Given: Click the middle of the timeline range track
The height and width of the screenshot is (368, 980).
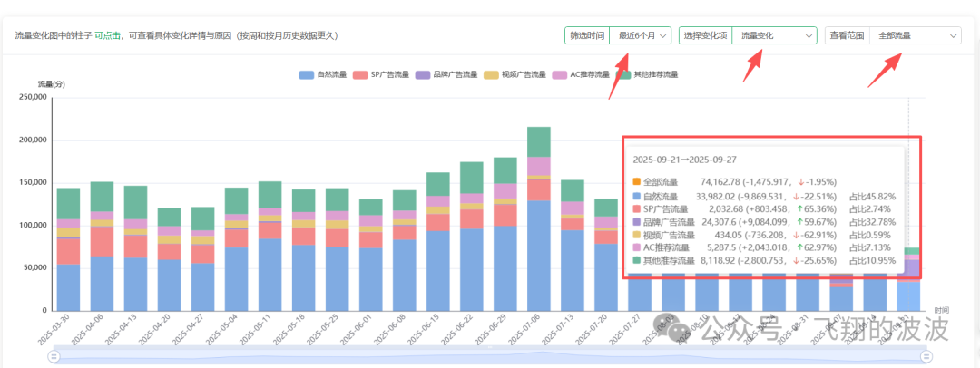Looking at the screenshot, I should click(490, 356).
